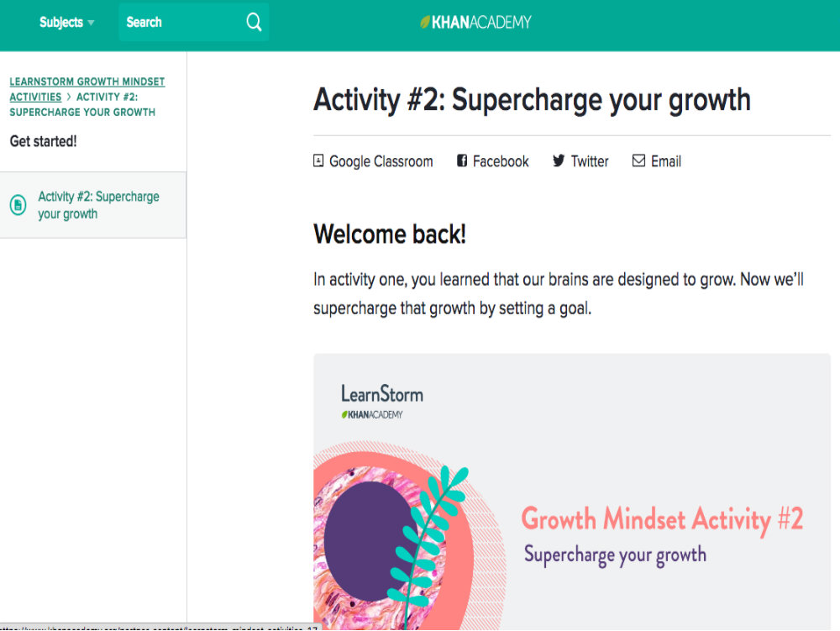840x631 pixels.
Task: Open the Subjects dropdown menu
Action: 66,23
